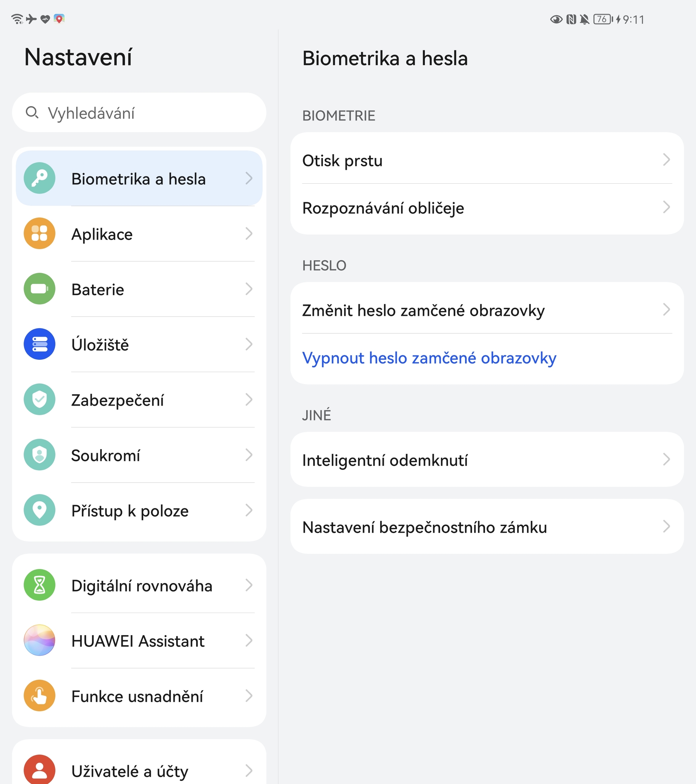The width and height of the screenshot is (696, 784).
Task: Open Rozpoznávání obličeje via its chevron
Action: [x=667, y=208]
